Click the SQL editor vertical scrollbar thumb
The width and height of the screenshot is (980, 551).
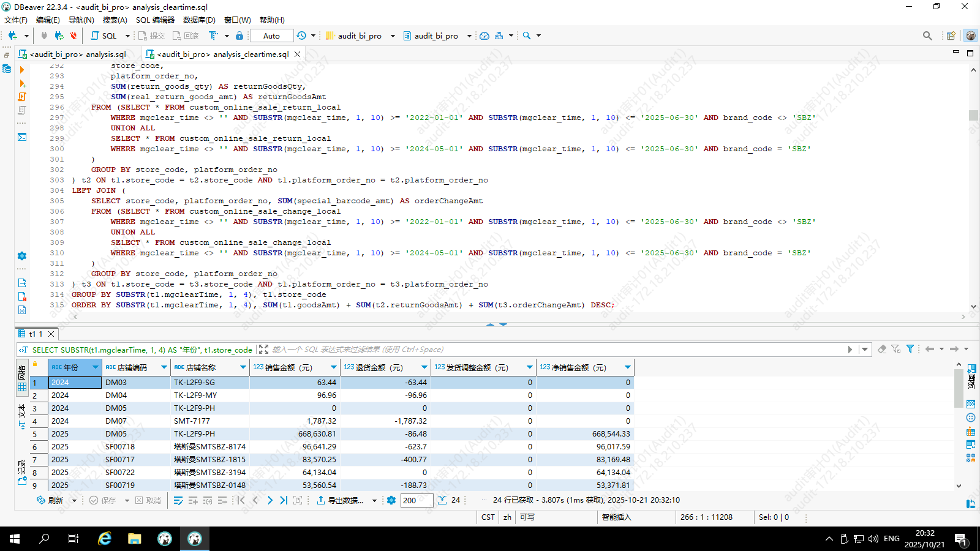click(x=973, y=115)
